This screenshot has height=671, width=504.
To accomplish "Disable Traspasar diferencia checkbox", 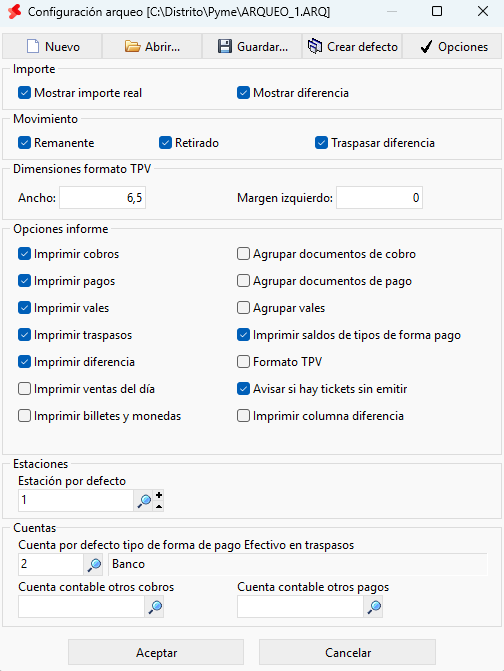I will (321, 143).
